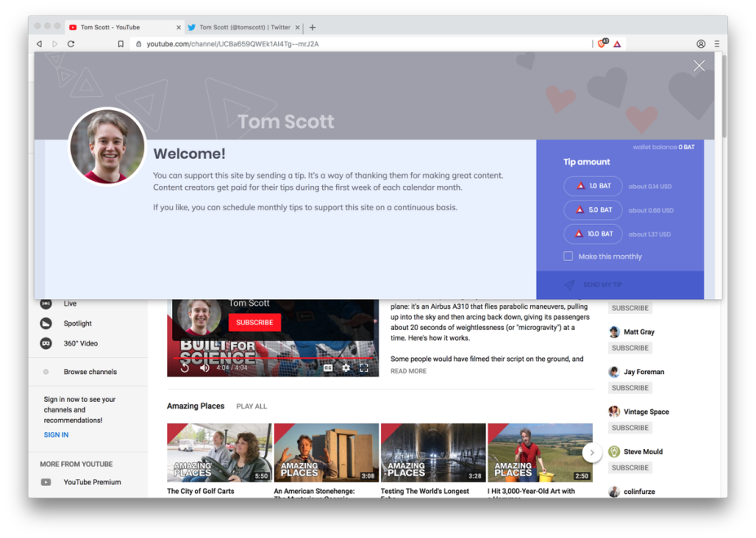Screen dimensions: 756x538
Task: Open Brave Rewards triangle icon in toolbar
Action: coord(617,44)
